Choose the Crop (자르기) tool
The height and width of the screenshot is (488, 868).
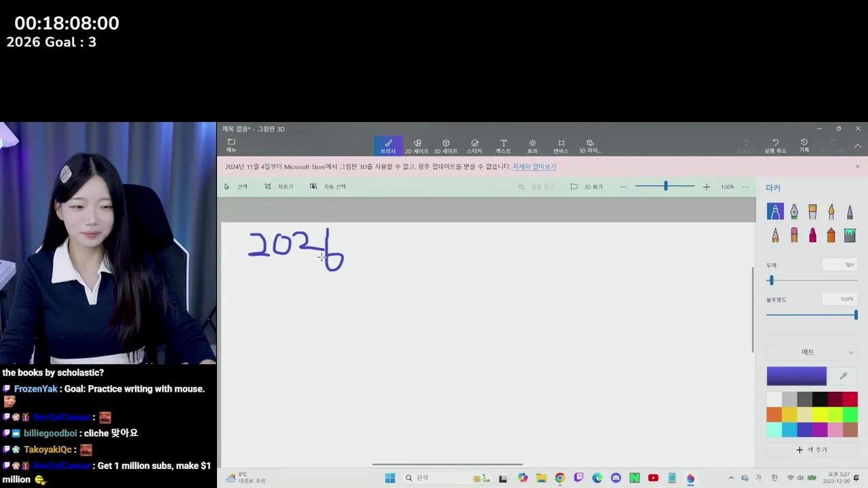pyautogui.click(x=279, y=186)
